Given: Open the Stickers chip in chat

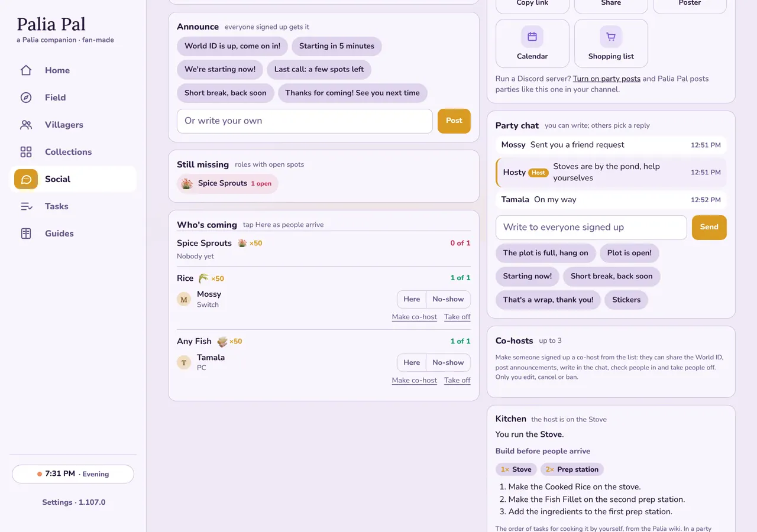Looking at the screenshot, I should (626, 300).
